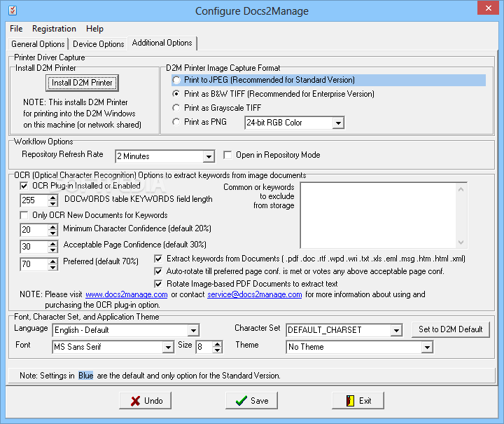This screenshot has width=504, height=424.
Task: Increase Acceptable Page Confidence value
Action: tap(52, 243)
